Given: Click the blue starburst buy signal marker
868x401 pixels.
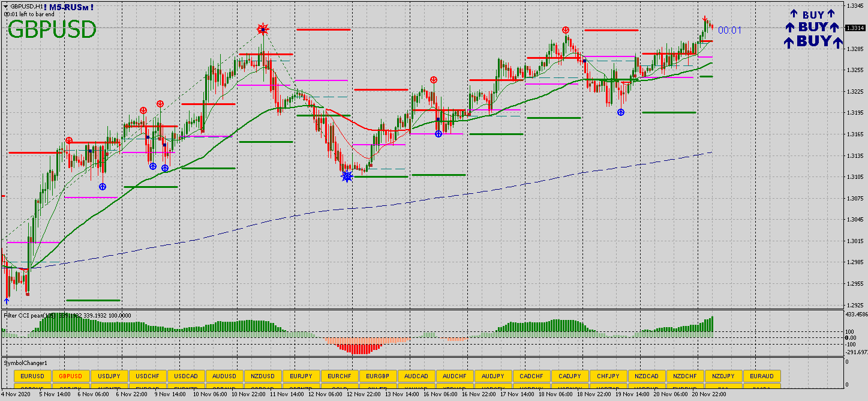Looking at the screenshot, I should pyautogui.click(x=347, y=176).
